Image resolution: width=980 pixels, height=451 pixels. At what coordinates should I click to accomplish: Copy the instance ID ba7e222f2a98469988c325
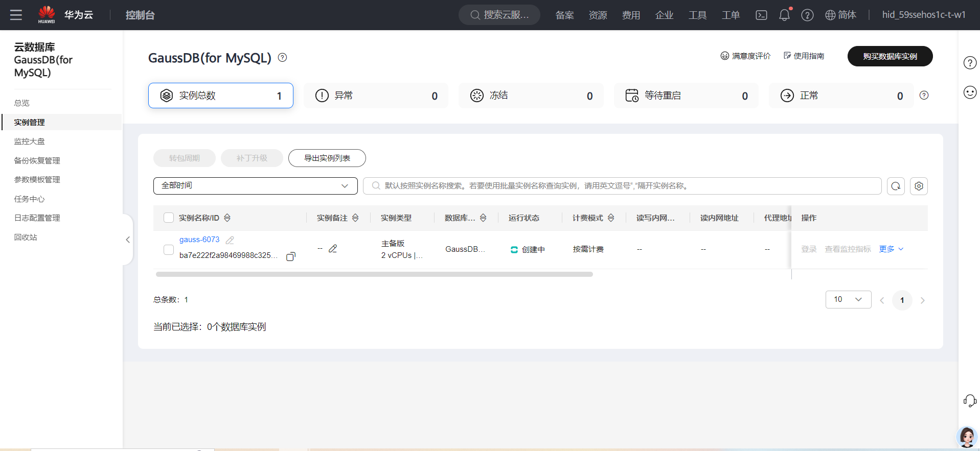[291, 256]
